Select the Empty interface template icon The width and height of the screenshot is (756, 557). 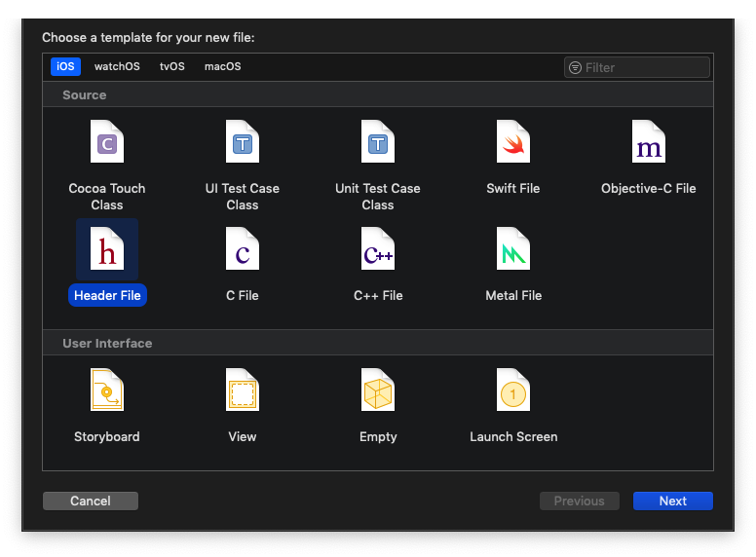pos(378,390)
